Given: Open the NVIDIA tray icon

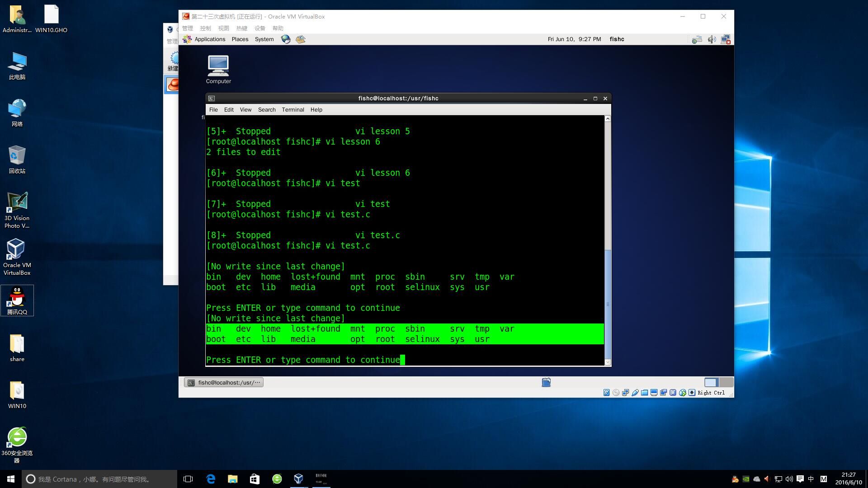Looking at the screenshot, I should (x=746, y=479).
